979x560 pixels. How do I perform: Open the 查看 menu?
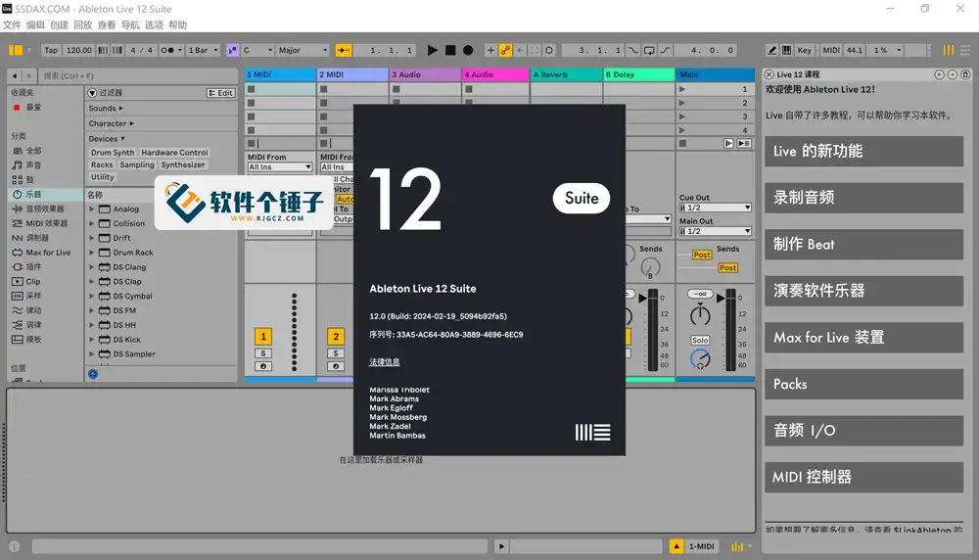(x=107, y=25)
